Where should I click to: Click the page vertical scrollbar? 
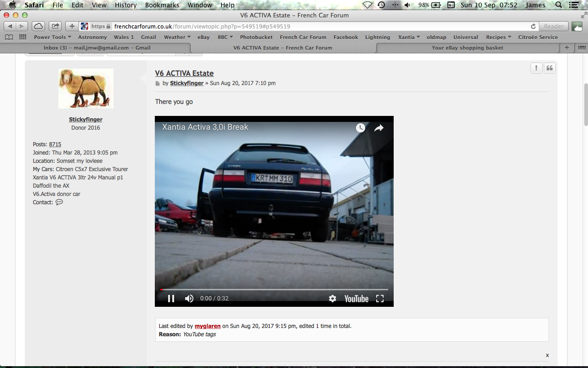(x=585, y=104)
